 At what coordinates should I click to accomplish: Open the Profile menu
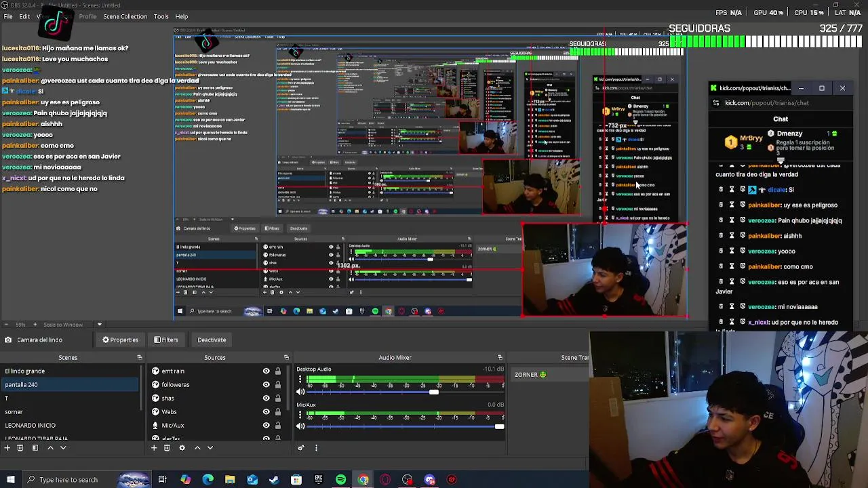tap(87, 17)
